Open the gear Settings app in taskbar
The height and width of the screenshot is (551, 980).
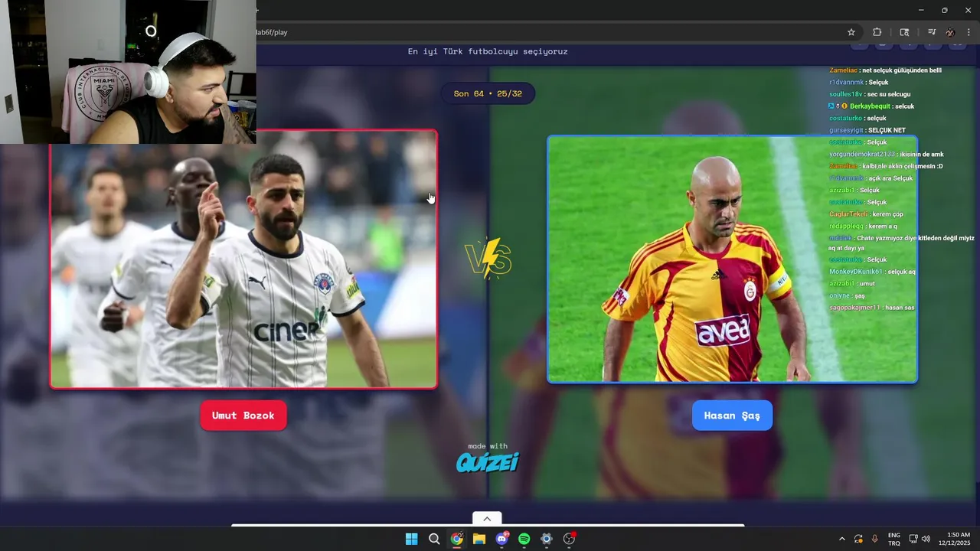click(546, 539)
